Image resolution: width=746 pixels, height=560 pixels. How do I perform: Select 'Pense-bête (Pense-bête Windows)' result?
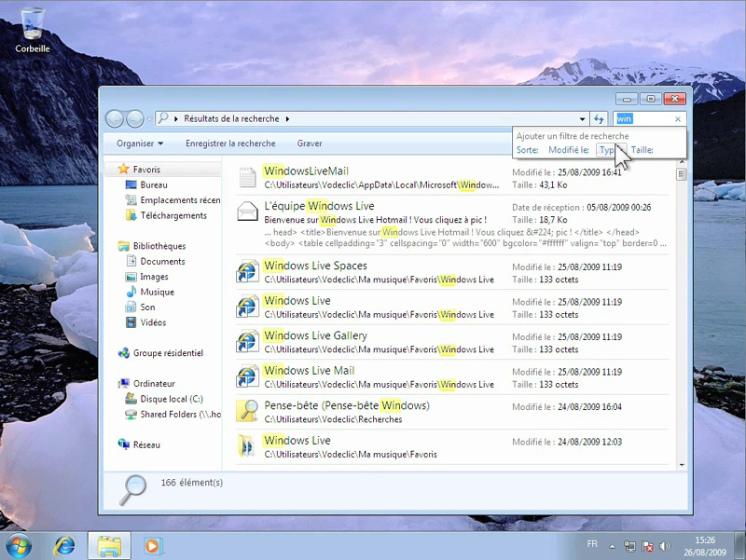[x=347, y=405]
